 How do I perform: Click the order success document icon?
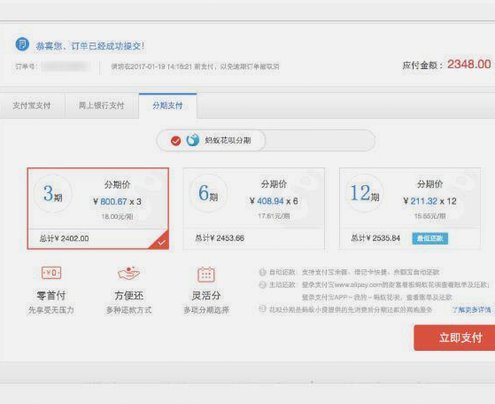tap(22, 44)
